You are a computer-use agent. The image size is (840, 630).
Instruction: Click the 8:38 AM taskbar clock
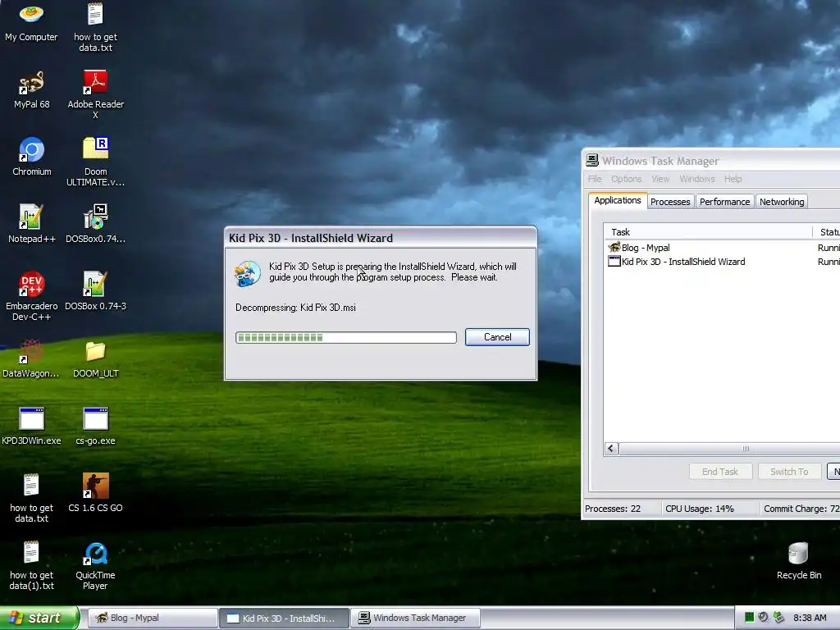pyautogui.click(x=810, y=618)
